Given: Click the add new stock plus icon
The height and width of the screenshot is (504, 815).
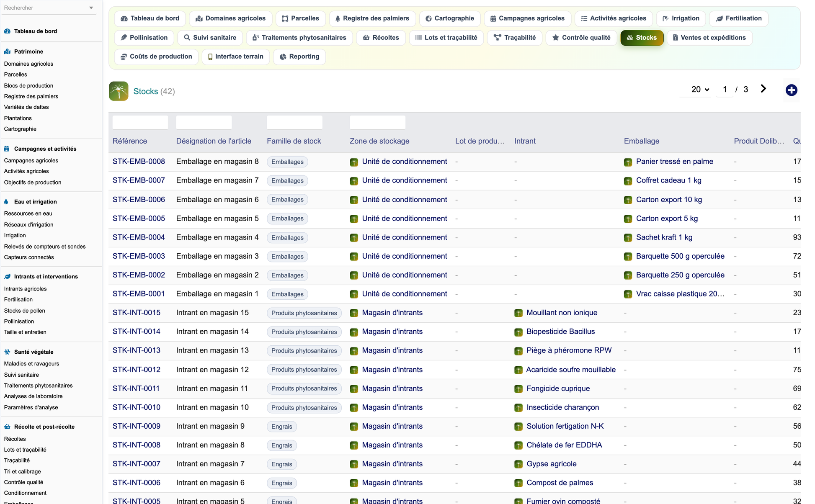Looking at the screenshot, I should tap(791, 90).
